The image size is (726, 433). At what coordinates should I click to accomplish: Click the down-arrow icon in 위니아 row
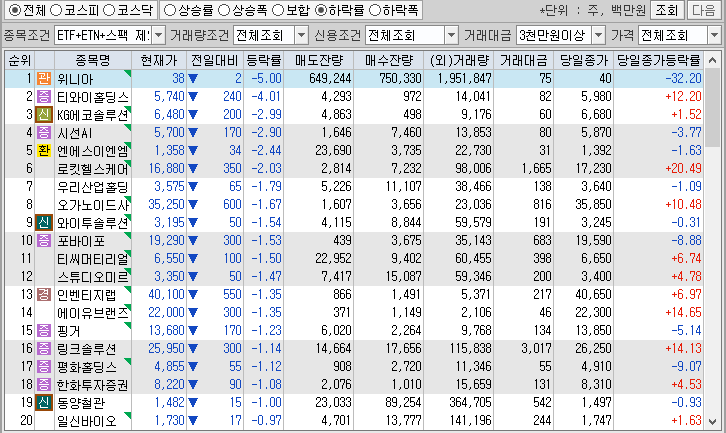pos(193,79)
